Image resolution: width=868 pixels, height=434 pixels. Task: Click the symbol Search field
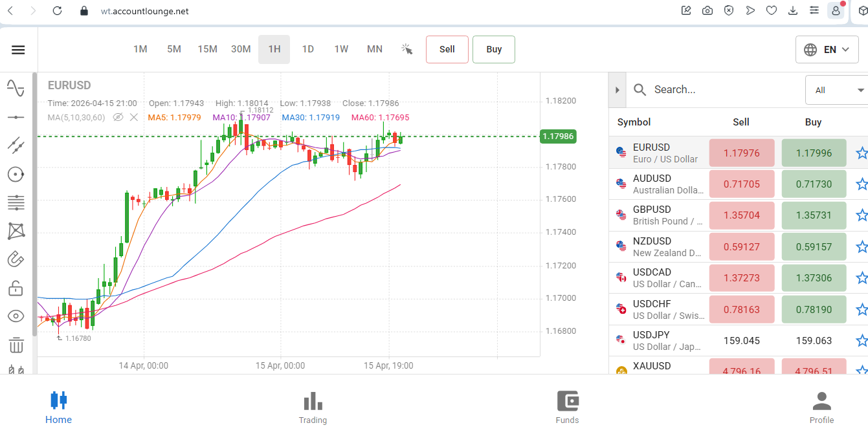click(718, 90)
